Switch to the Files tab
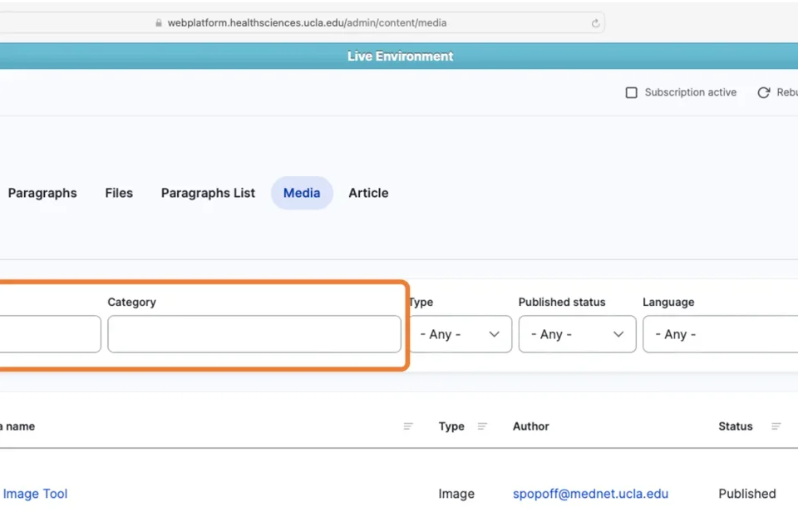 [119, 193]
